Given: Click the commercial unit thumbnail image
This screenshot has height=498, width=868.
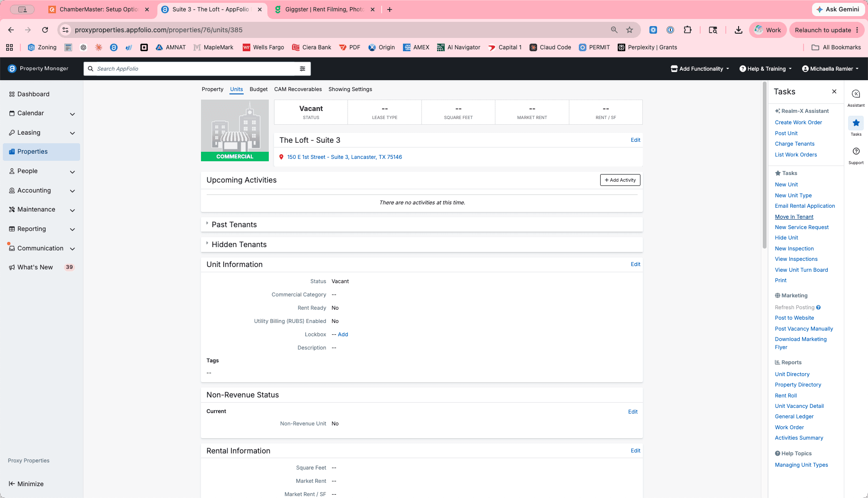Looking at the screenshot, I should [x=235, y=130].
